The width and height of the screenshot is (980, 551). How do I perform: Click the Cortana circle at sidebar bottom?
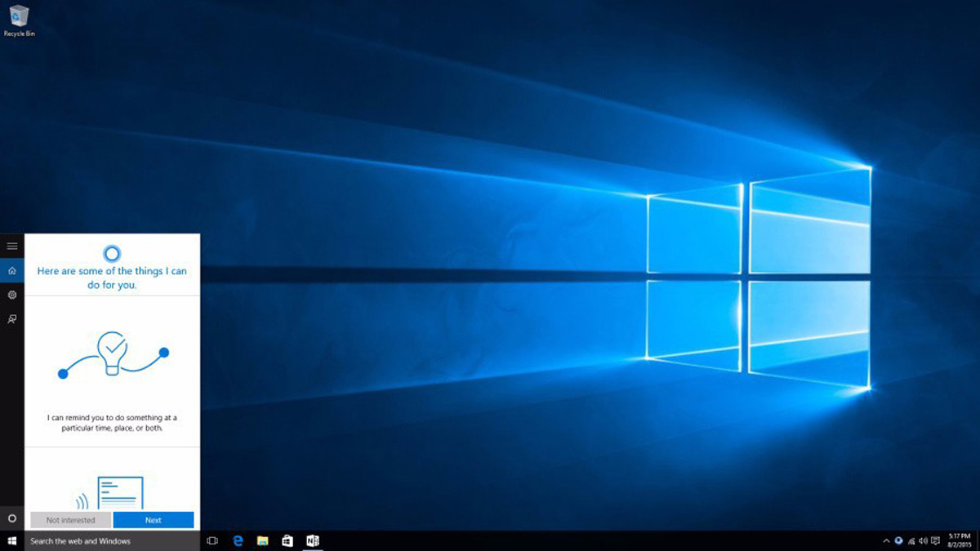coord(12,518)
